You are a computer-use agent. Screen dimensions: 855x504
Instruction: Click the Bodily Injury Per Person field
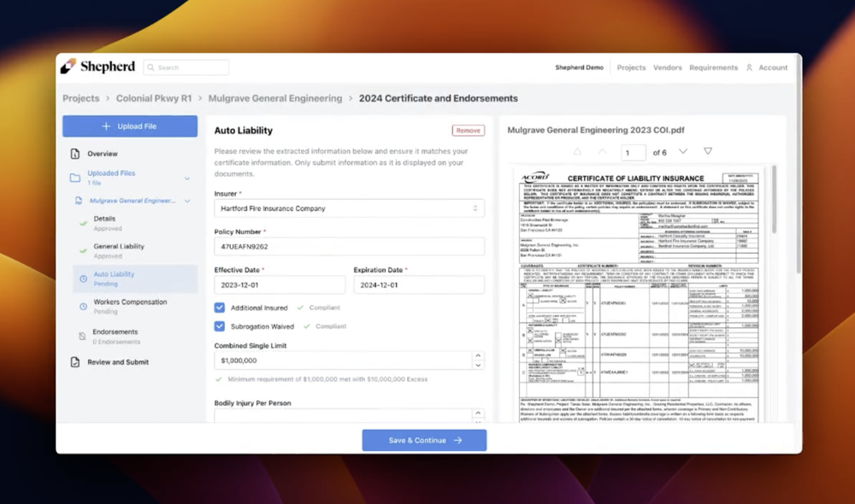(x=343, y=415)
